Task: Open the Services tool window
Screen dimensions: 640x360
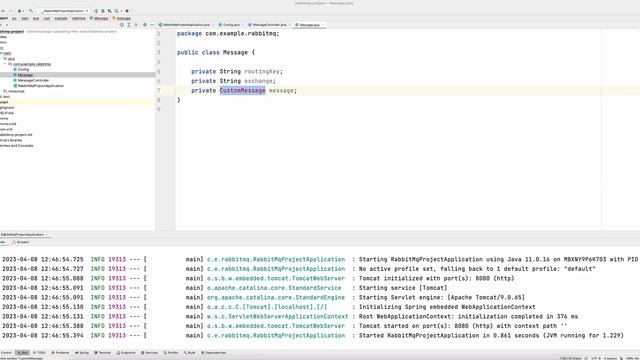Action: 149,353
